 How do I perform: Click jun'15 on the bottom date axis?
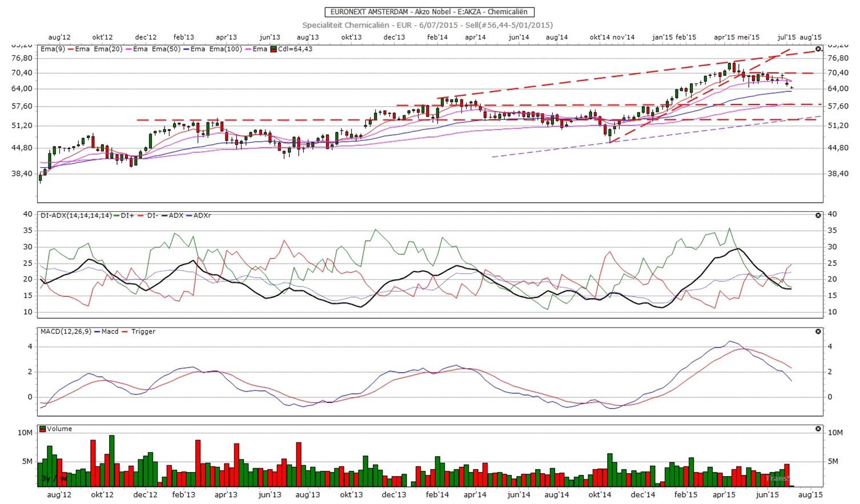(x=767, y=495)
